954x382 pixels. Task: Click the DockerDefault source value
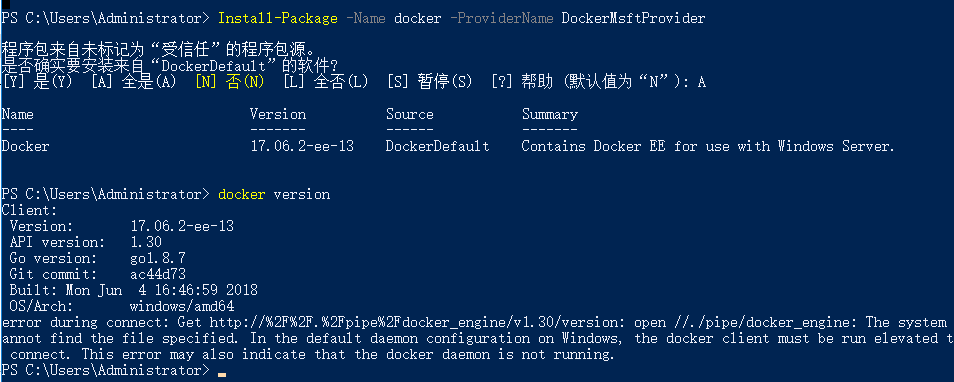tap(437, 146)
